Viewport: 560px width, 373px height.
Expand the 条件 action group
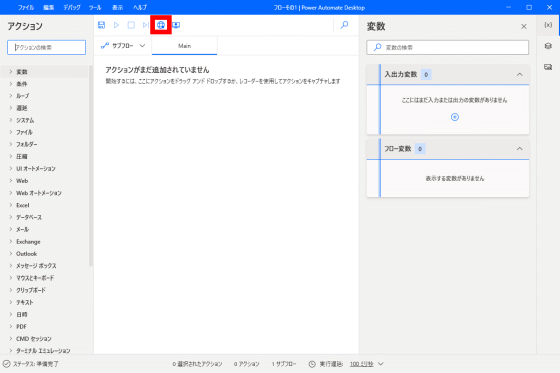11,84
